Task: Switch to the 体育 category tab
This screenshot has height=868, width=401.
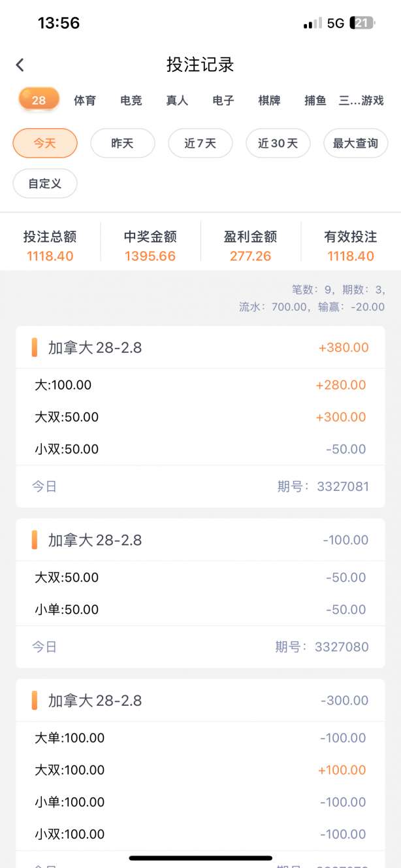Action: pyautogui.click(x=85, y=101)
